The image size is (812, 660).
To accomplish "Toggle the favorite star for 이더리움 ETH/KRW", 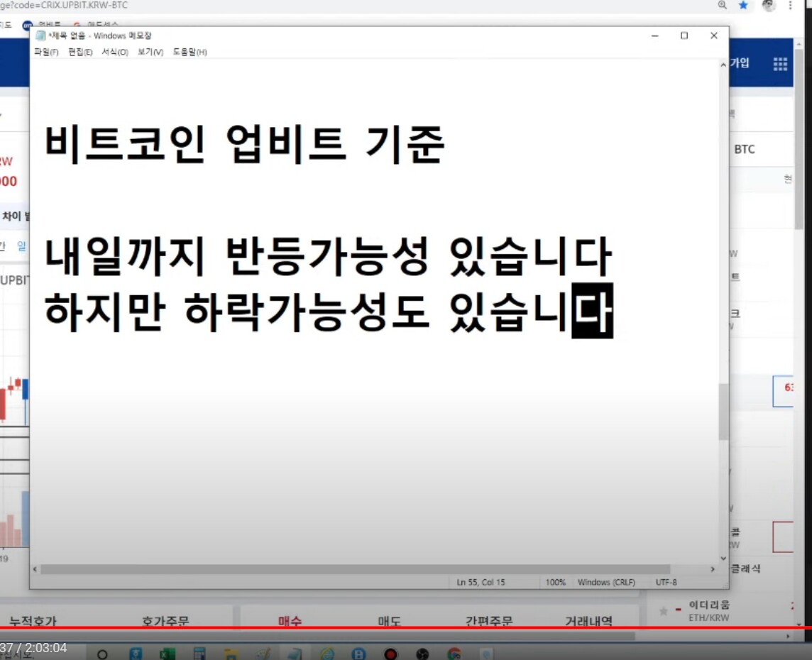I will [x=664, y=611].
